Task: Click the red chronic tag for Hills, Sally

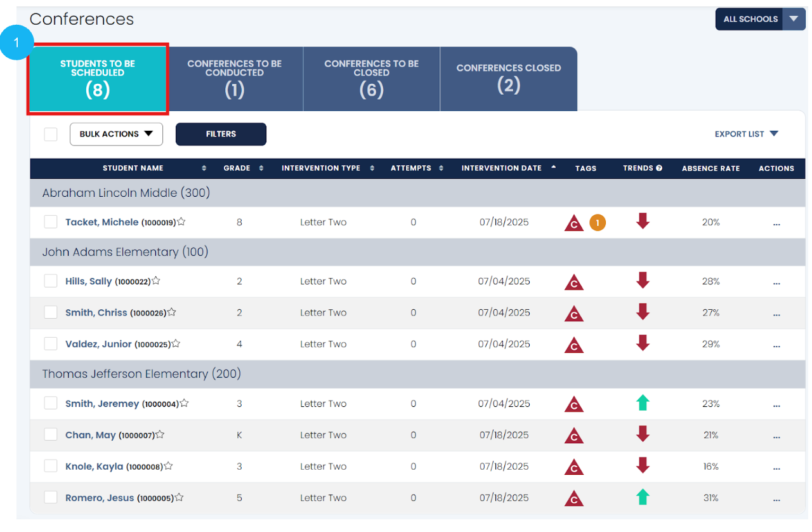Action: [573, 282]
